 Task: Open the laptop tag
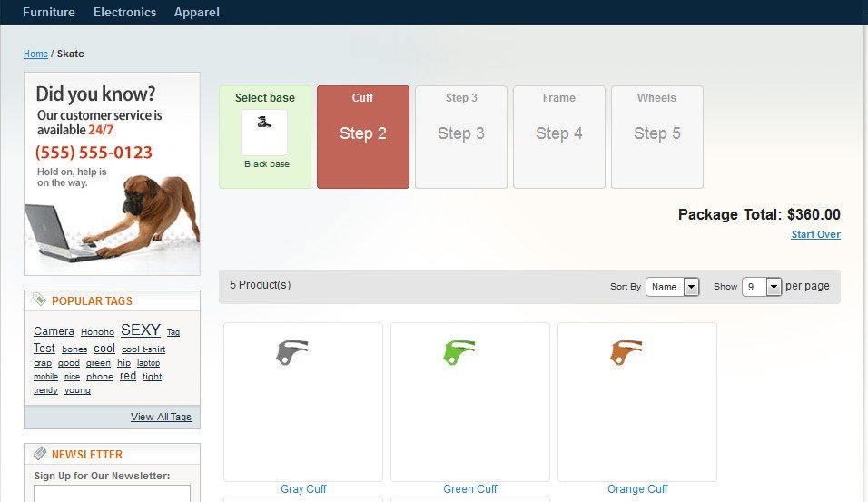pos(148,363)
